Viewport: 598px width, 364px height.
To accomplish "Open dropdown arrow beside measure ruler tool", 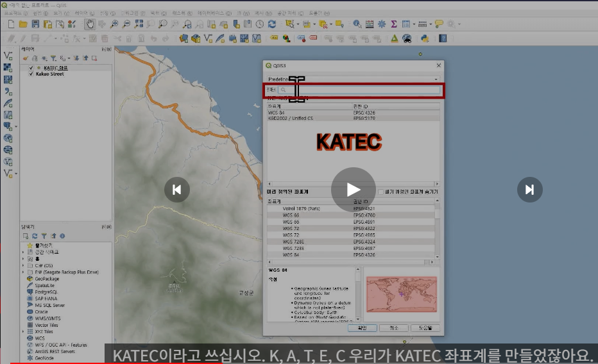I will pyautogui.click(x=431, y=24).
